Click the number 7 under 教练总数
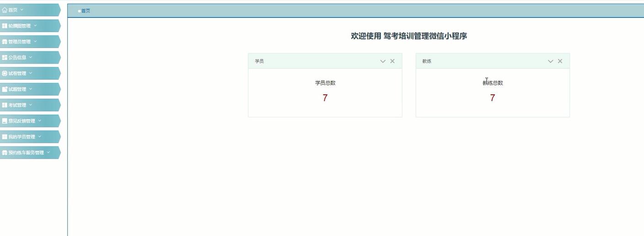 click(493, 98)
